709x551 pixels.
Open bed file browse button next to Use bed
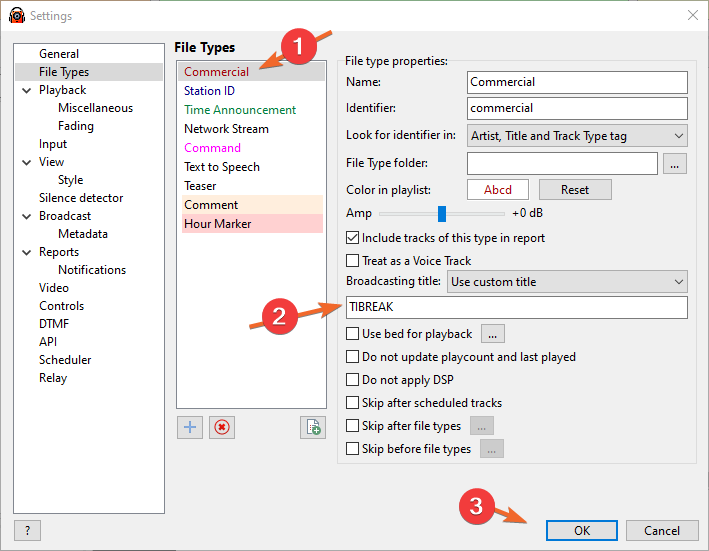pyautogui.click(x=494, y=334)
